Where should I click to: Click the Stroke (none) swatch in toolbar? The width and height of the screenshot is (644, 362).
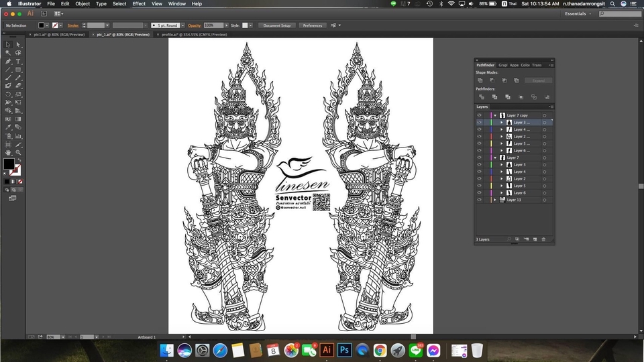point(15,170)
